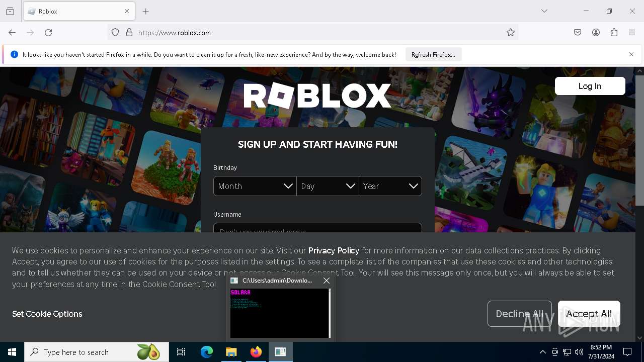The width and height of the screenshot is (644, 362).
Task: Open the tracking protection shield icon
Action: (115, 33)
